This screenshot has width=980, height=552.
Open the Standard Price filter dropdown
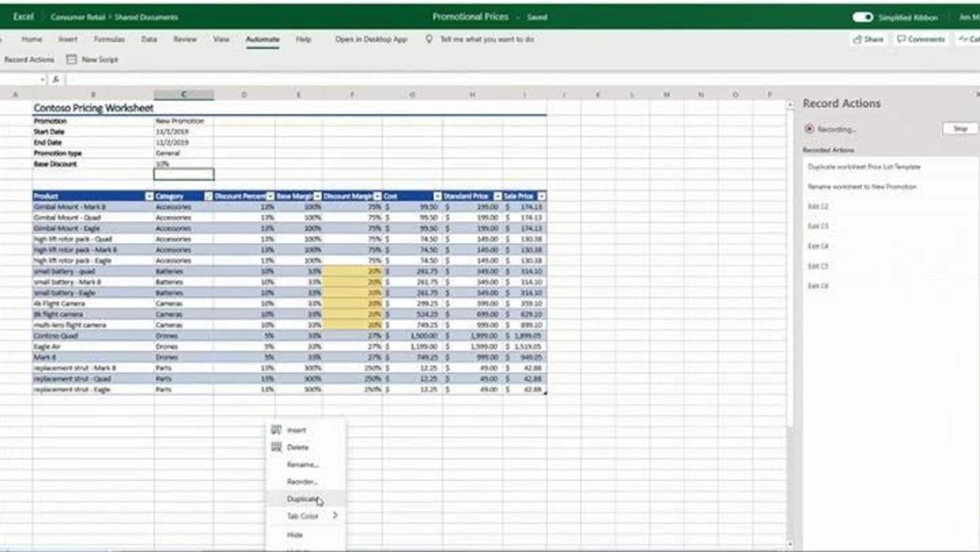[498, 196]
